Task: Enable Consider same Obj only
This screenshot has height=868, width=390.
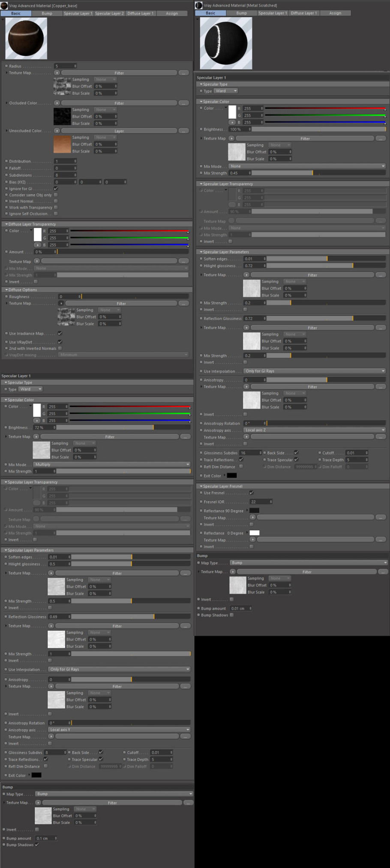Action: pyautogui.click(x=56, y=195)
